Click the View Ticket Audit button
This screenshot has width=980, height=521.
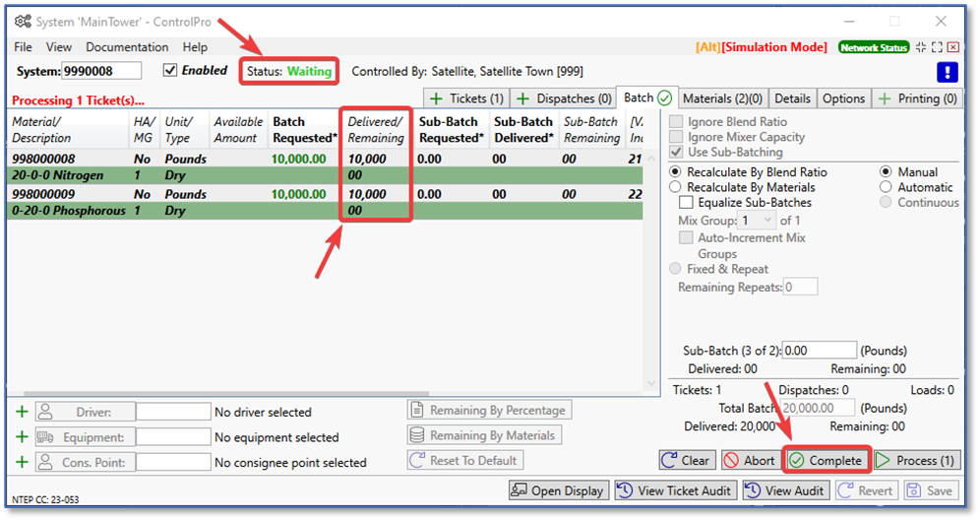(675, 490)
